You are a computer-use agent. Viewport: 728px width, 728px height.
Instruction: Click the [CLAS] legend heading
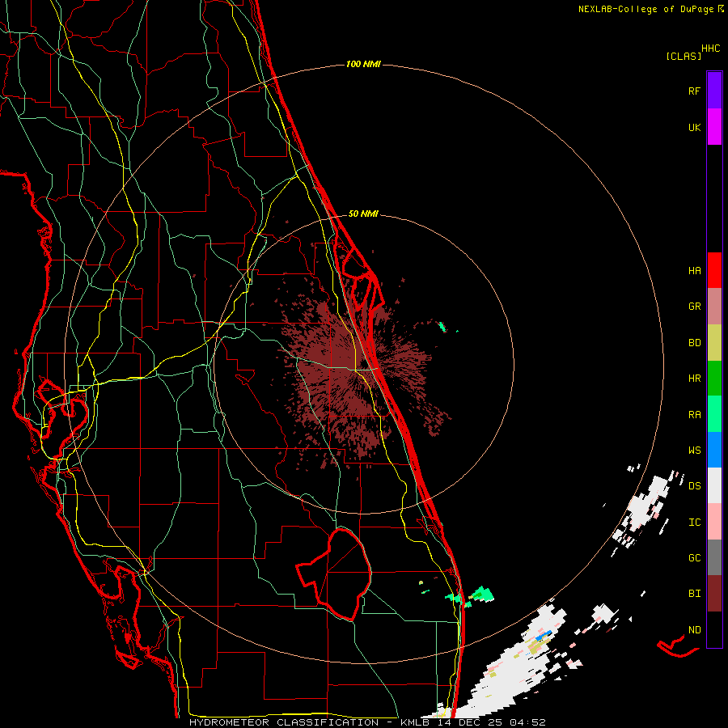[684, 56]
